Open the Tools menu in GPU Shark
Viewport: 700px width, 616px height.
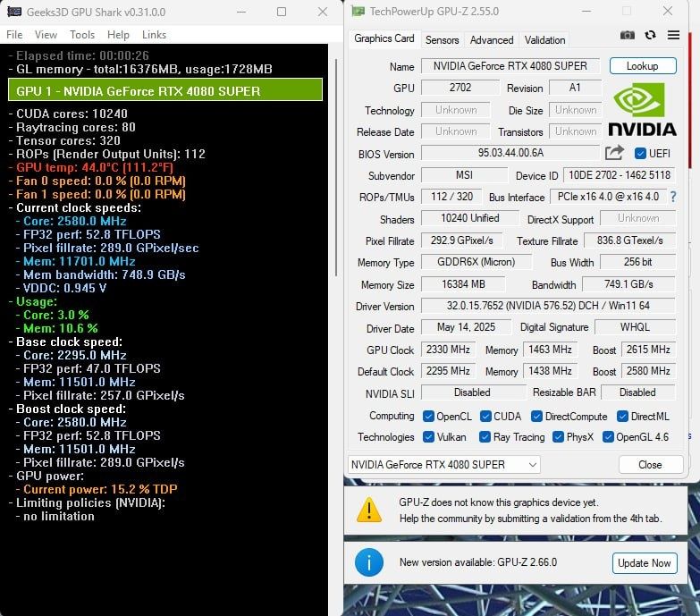(x=82, y=34)
